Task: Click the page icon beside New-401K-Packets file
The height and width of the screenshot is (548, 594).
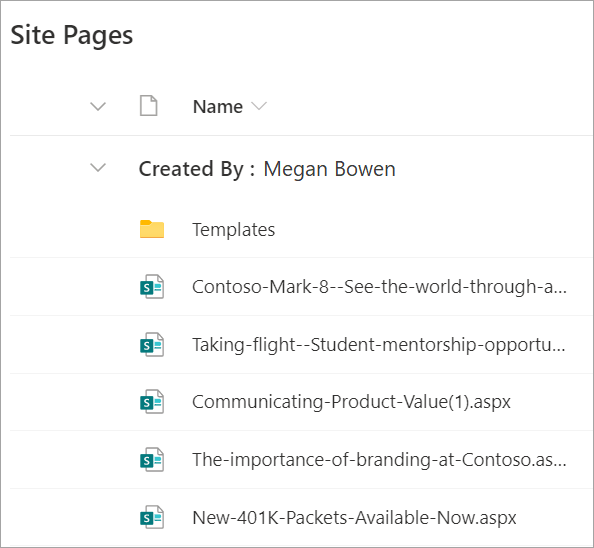Action: (152, 517)
